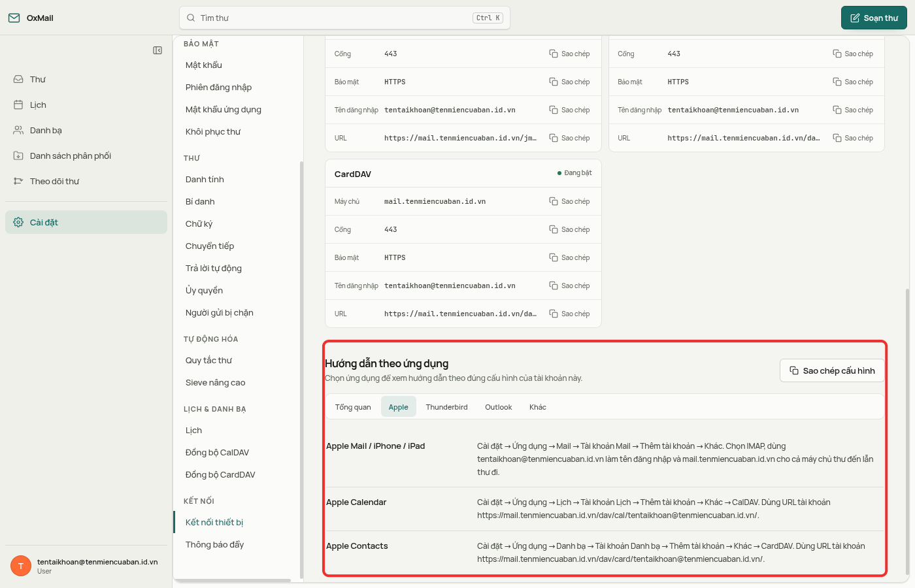
Task: Open the Danh bạ contacts icon
Action: [18, 130]
